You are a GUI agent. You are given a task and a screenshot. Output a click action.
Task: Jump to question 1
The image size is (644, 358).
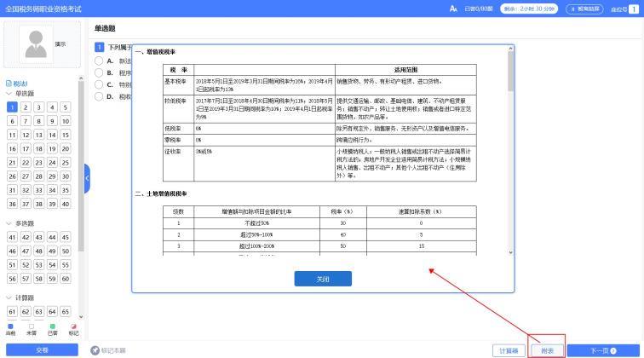pyautogui.click(x=12, y=107)
